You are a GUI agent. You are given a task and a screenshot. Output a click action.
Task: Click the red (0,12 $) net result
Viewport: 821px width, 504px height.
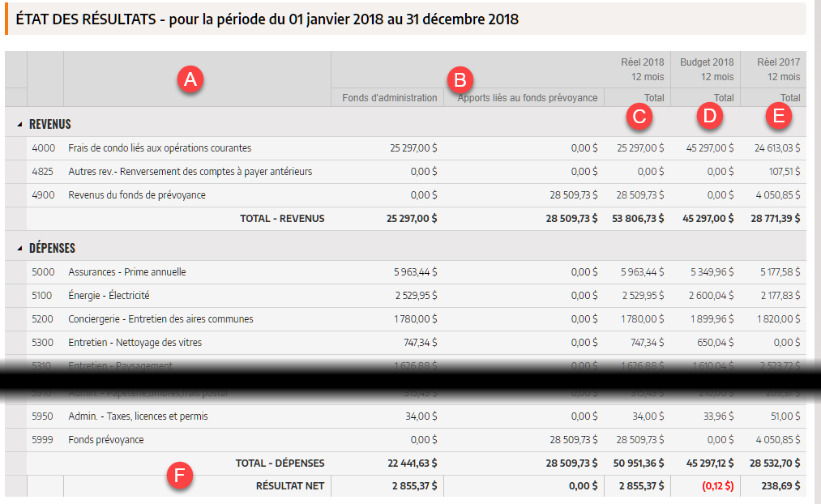tap(718, 486)
